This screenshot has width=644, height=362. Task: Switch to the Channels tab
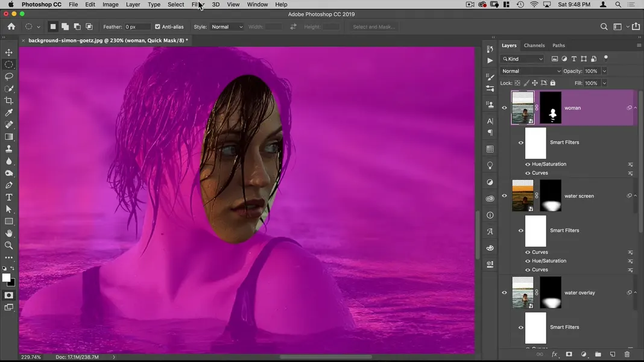coord(534,46)
